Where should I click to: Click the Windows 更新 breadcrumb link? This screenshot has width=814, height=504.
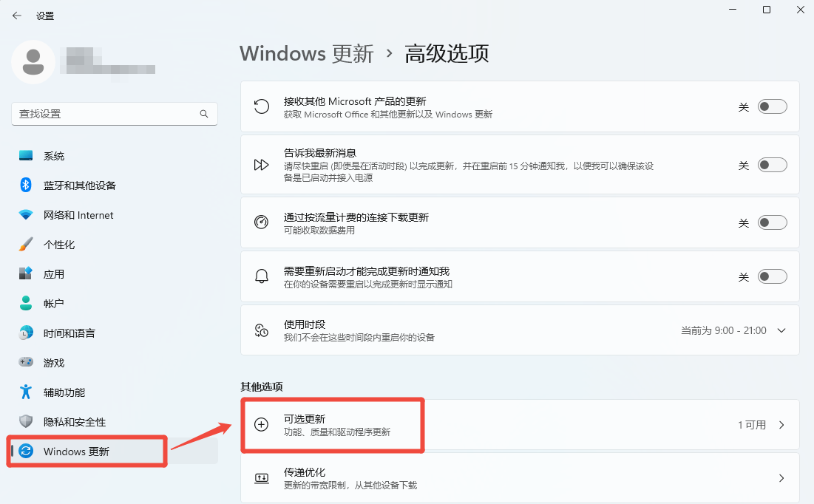pos(306,54)
